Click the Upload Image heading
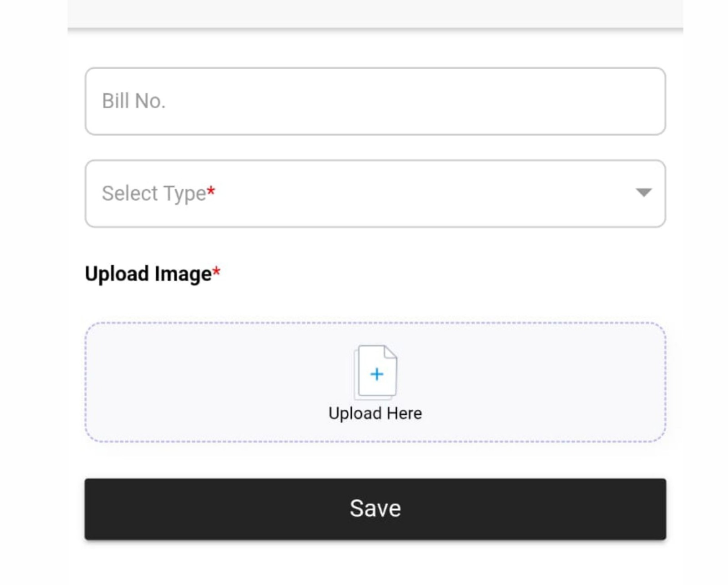This screenshot has width=728, height=585. [x=148, y=274]
